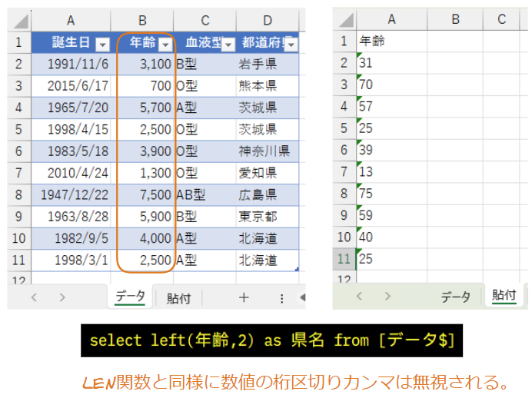Click cell with date 1965/7/20
The height and width of the screenshot is (398, 532).
pyautogui.click(x=71, y=108)
